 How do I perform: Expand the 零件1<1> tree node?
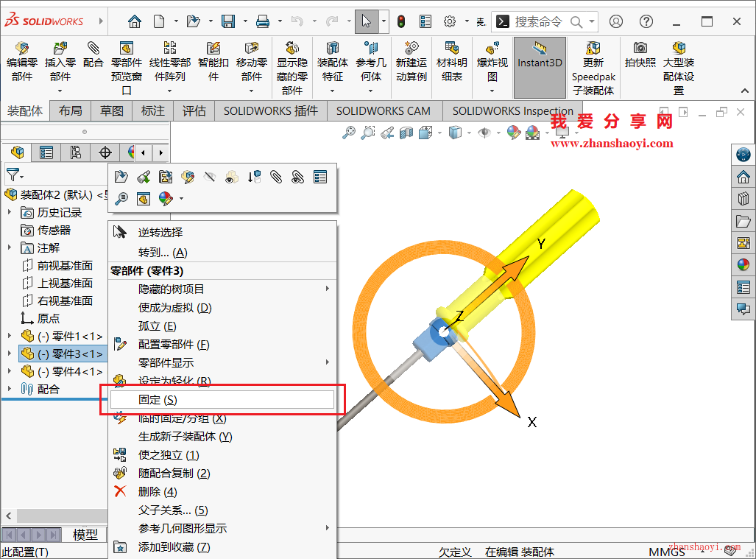[9, 336]
